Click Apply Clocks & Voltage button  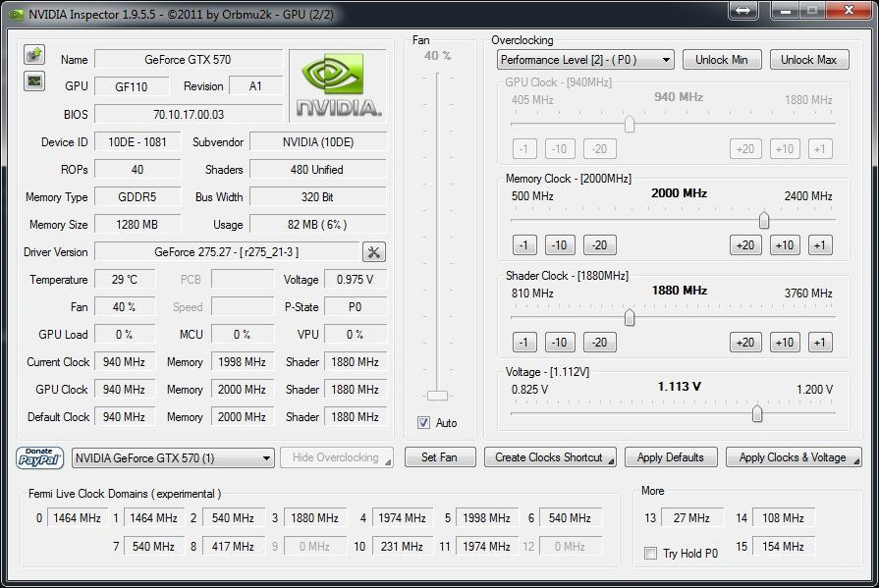click(794, 457)
